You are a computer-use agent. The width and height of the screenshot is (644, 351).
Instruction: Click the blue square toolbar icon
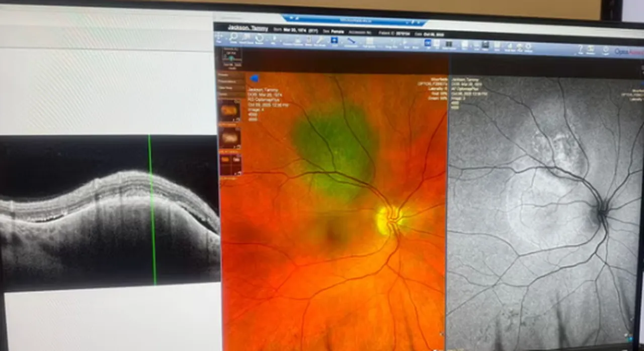334,40
